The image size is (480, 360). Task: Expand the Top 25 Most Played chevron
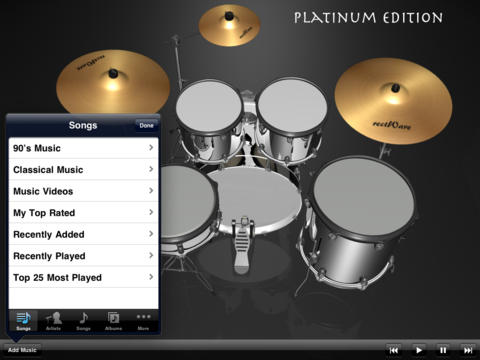tap(151, 277)
